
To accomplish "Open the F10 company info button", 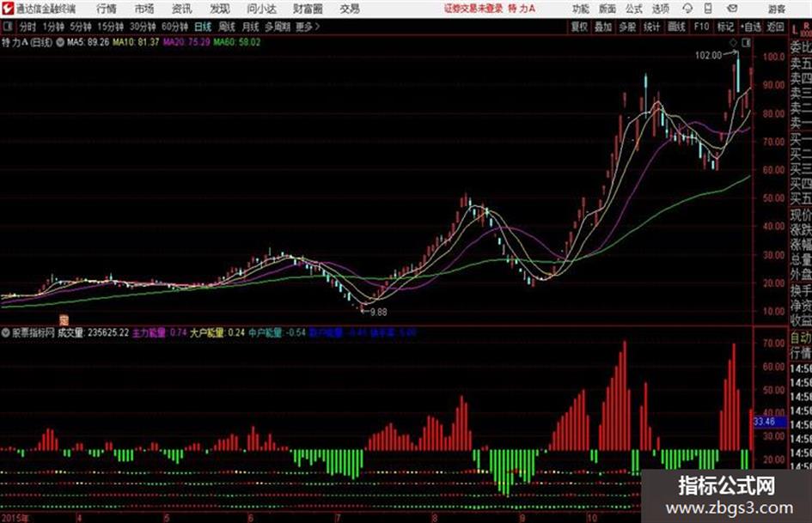I will pos(701,27).
